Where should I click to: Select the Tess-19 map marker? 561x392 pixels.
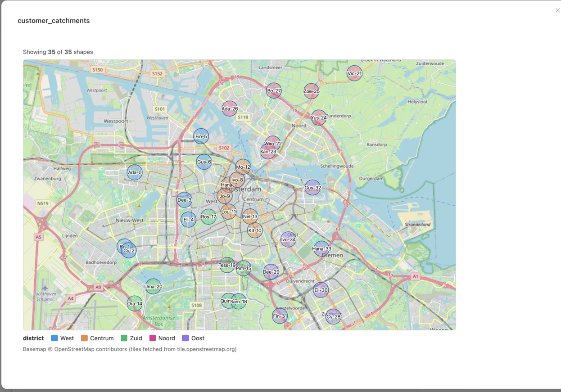(x=227, y=265)
